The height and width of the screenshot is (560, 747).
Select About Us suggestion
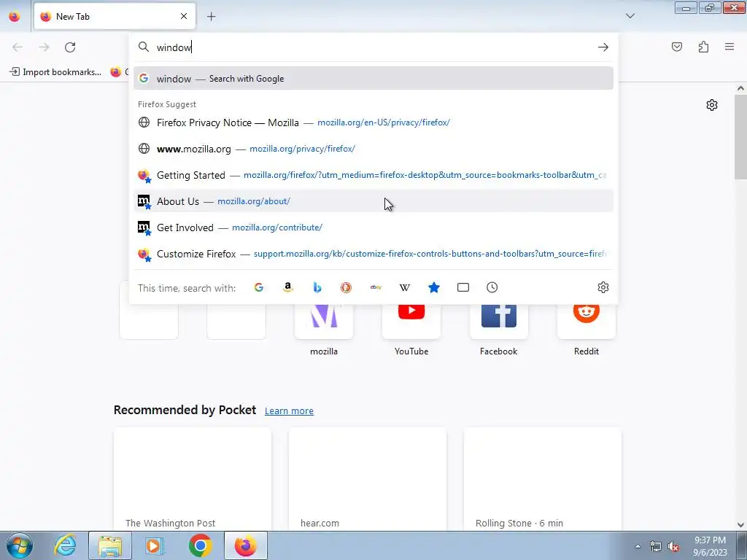point(373,201)
